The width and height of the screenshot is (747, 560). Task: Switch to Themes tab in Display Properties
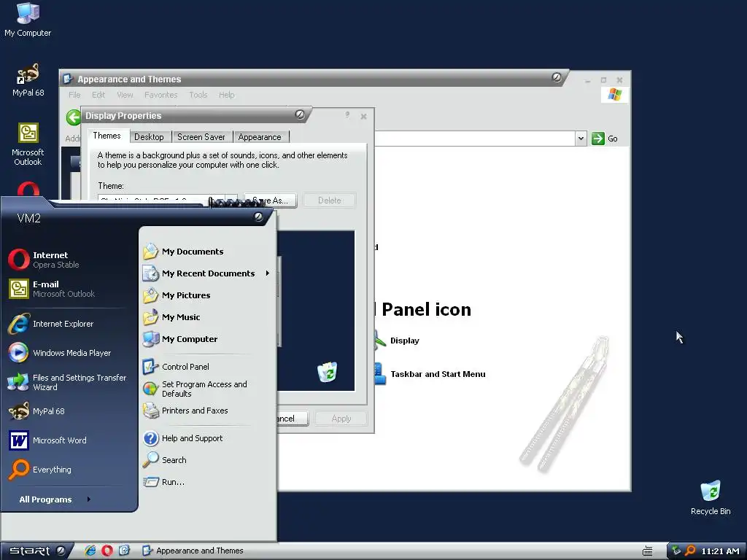coord(107,136)
